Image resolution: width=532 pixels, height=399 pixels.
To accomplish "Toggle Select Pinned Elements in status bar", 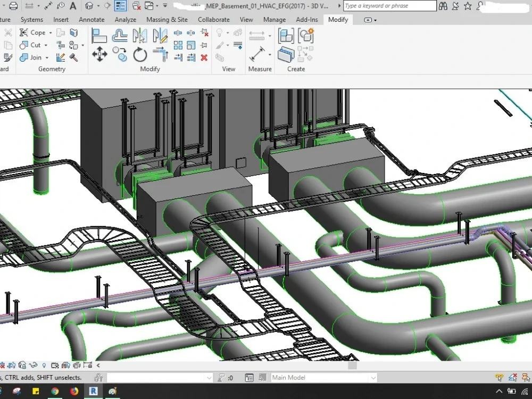I will [x=526, y=377].
